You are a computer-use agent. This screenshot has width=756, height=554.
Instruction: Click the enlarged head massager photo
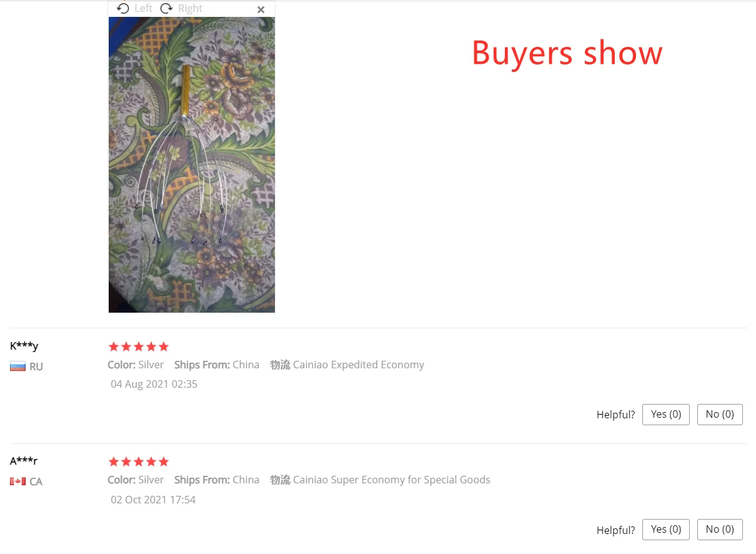pos(192,164)
